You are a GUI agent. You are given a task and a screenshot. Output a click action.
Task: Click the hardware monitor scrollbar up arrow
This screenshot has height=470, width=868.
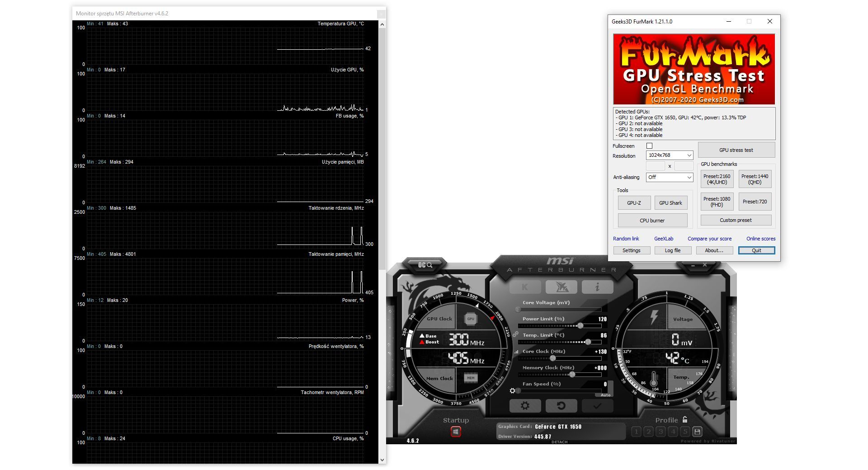[x=382, y=24]
